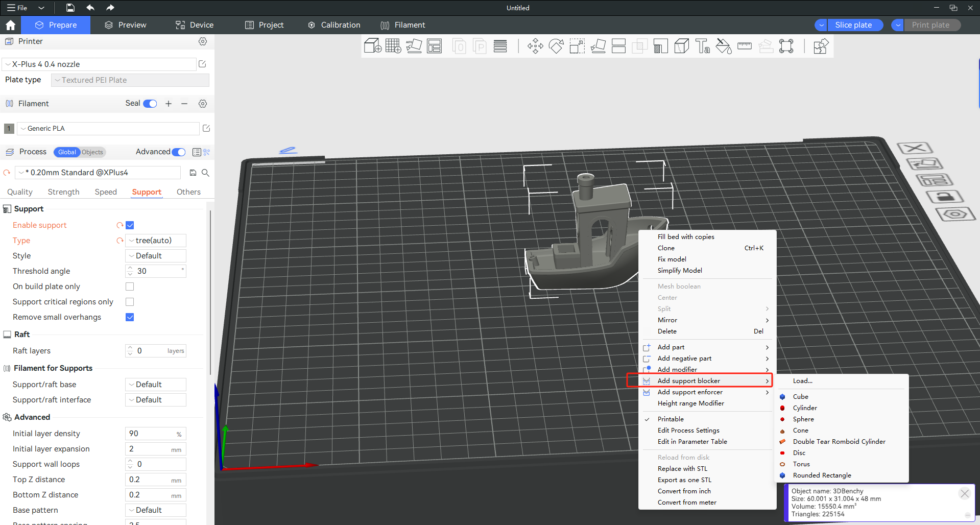Select the Color painting bucket tool
Screen dimensions: 980x525
[724, 46]
